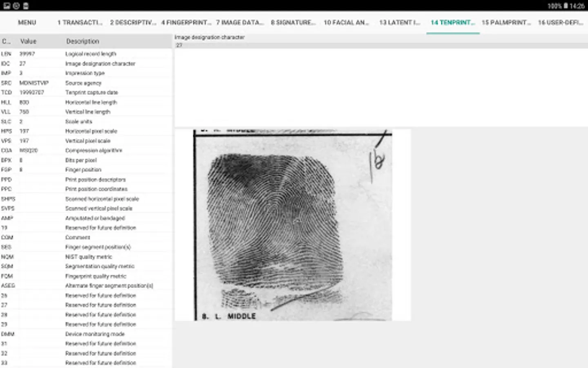Pick the SHPS Scanned horizontal pixel scale row
The width and height of the screenshot is (588, 368).
click(x=86, y=199)
